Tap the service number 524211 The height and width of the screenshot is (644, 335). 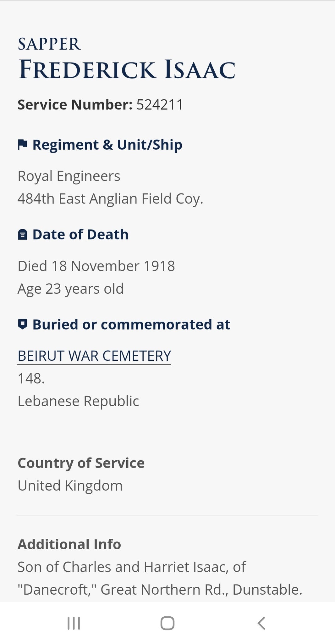point(160,105)
